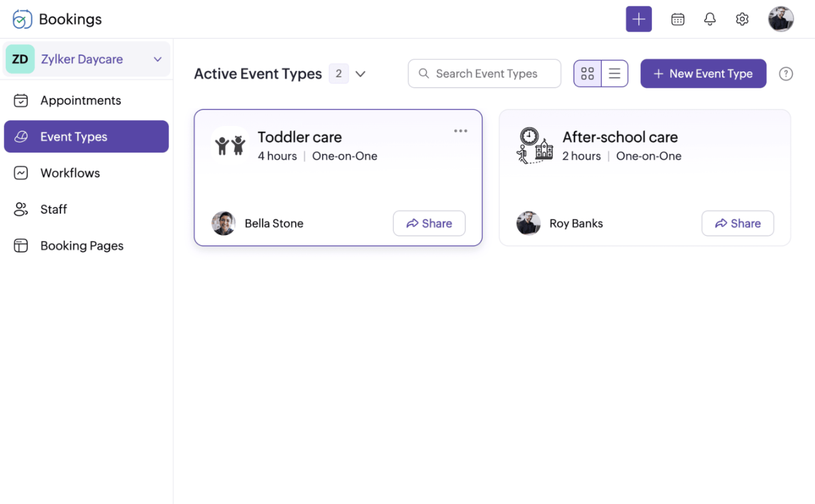Expand the Zylker Daycare workspace dropdown

click(87, 59)
